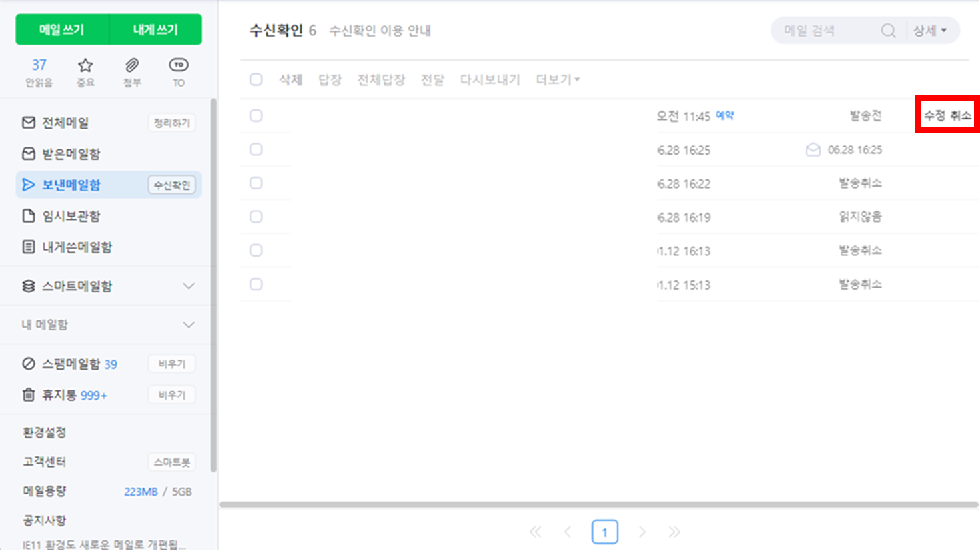Check the checkbox for the scheduled 예약 mail
980x551 pixels.
[x=256, y=115]
